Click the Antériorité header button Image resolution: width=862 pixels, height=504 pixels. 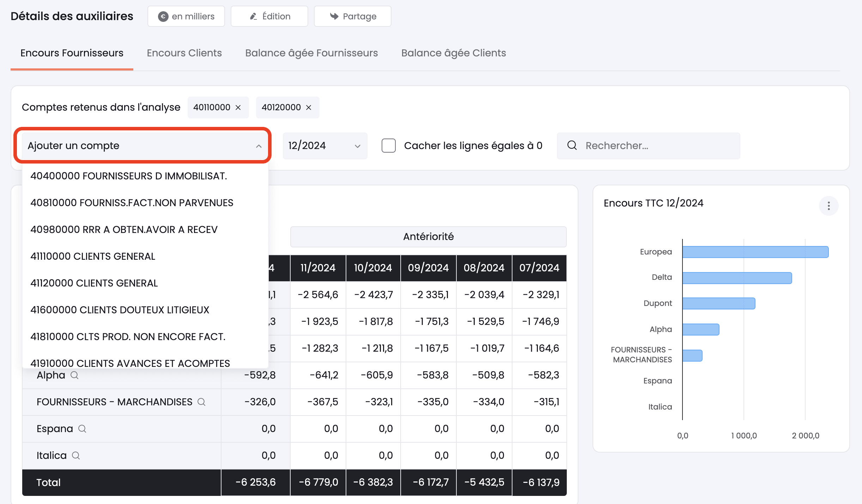click(428, 236)
